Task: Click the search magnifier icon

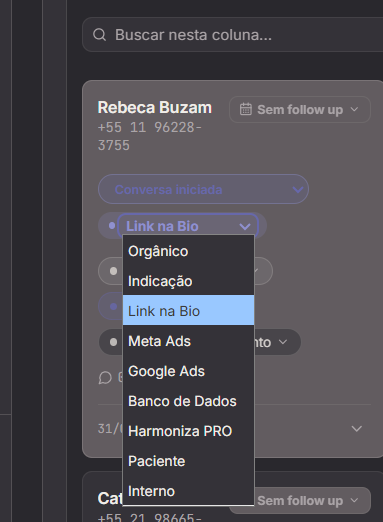Action: [99, 35]
